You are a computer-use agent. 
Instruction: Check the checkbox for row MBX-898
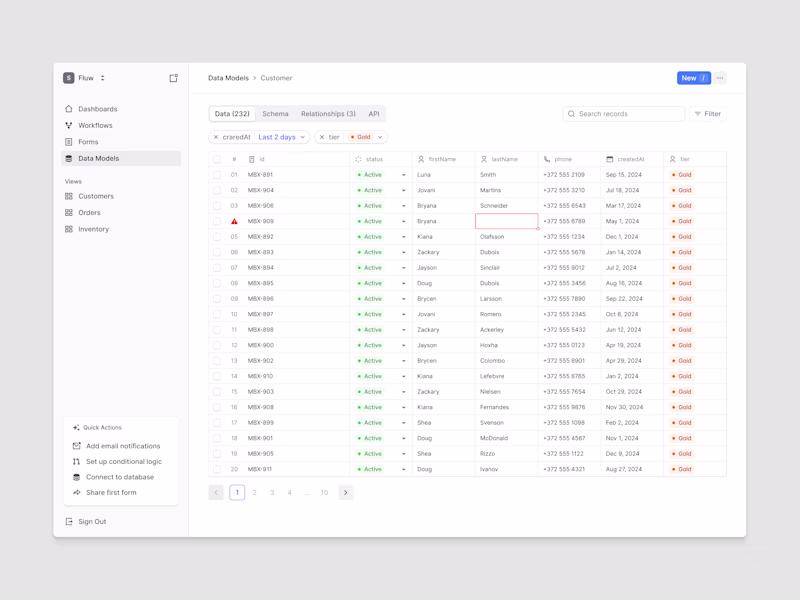pyautogui.click(x=217, y=330)
